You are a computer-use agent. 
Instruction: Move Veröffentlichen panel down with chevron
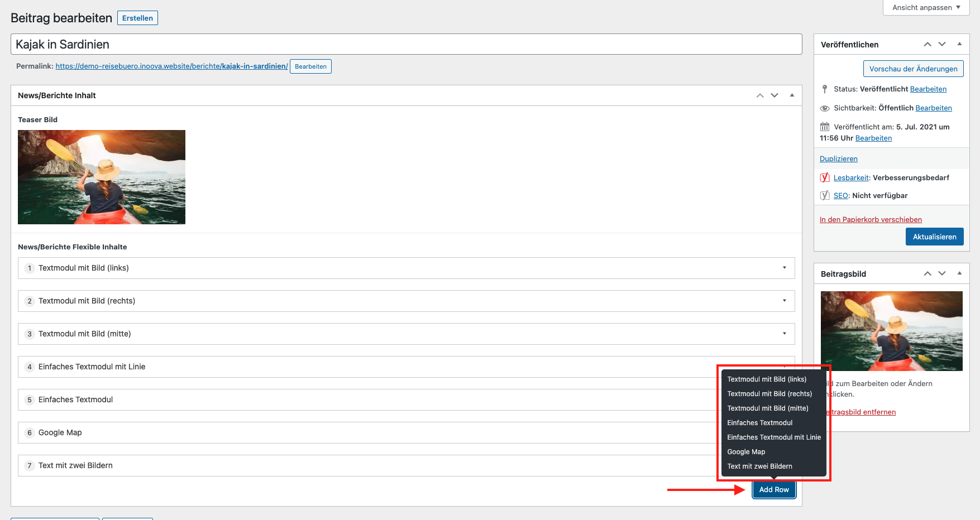point(942,44)
